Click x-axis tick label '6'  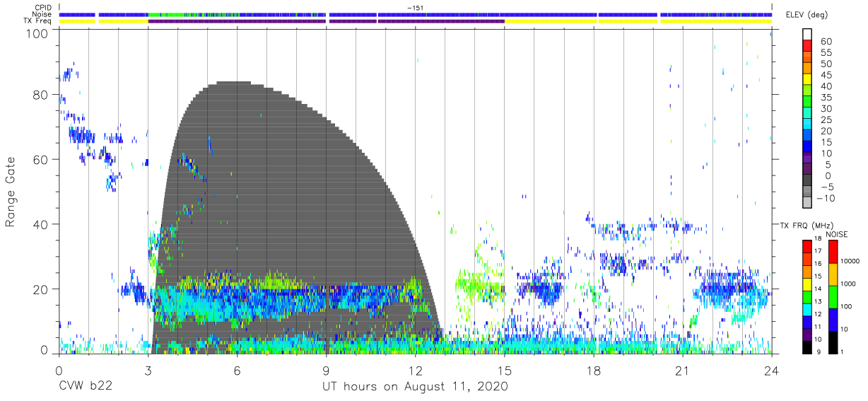click(237, 370)
